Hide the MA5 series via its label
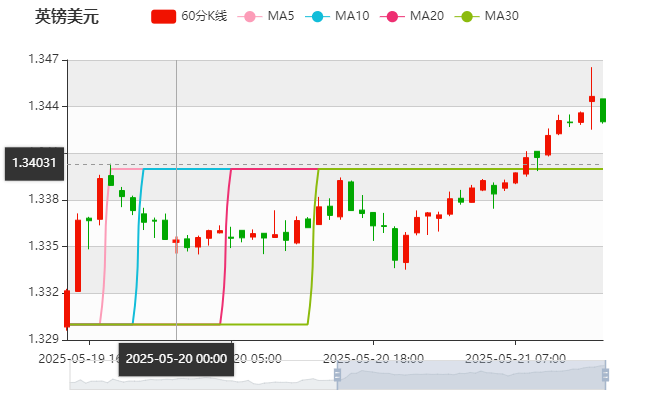 tap(281, 16)
